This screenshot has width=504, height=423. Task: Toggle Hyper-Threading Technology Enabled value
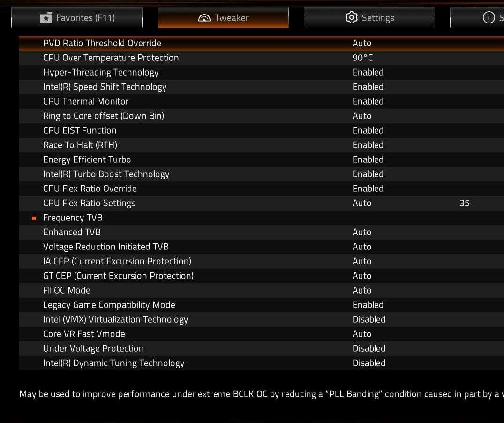[368, 72]
